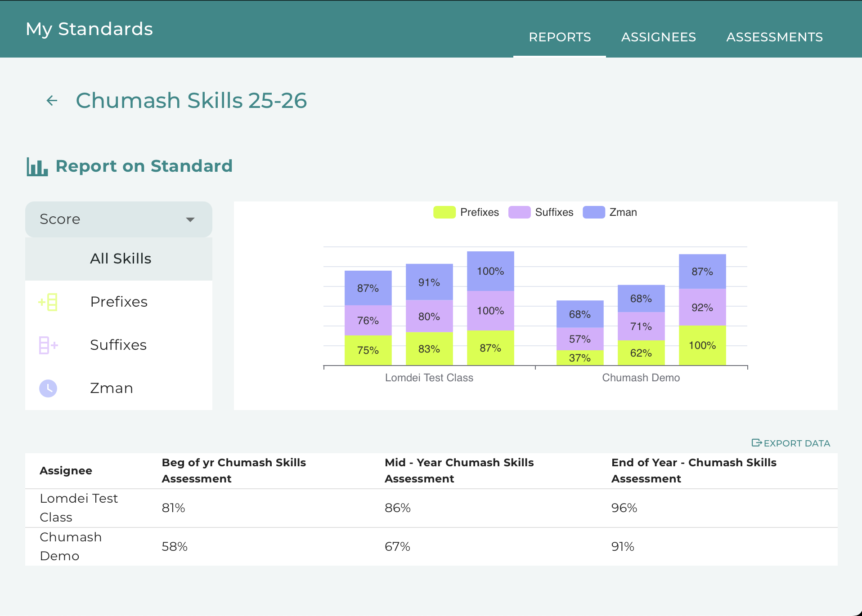
Task: Open the REPORTS tab
Action: point(560,37)
